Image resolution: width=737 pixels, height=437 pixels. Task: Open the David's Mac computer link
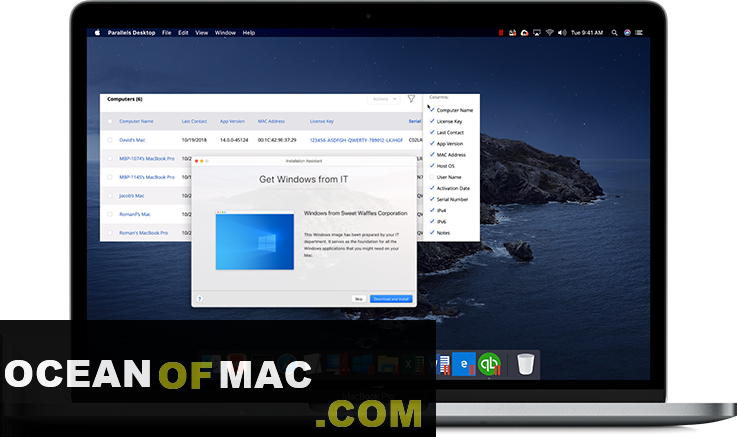(132, 140)
